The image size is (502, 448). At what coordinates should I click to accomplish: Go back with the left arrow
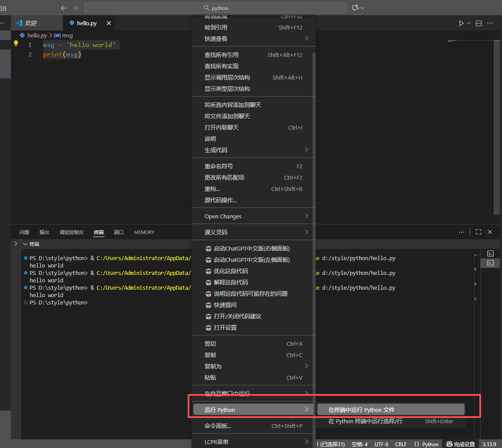[64, 8]
